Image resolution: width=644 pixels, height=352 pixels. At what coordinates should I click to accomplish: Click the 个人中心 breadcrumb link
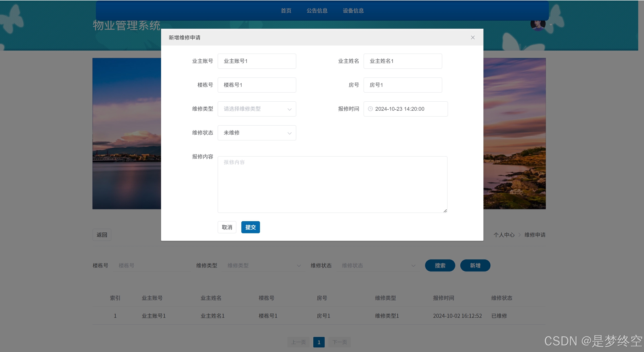tap(504, 235)
